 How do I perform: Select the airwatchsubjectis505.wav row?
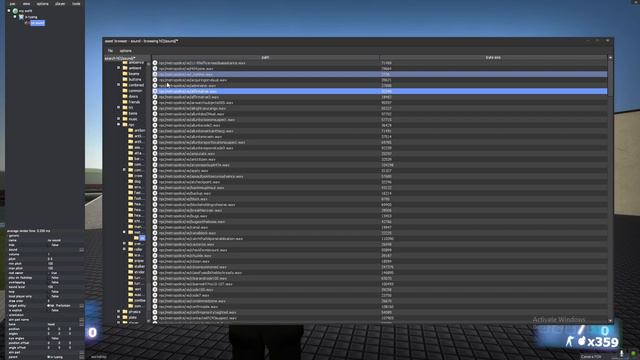[380, 103]
